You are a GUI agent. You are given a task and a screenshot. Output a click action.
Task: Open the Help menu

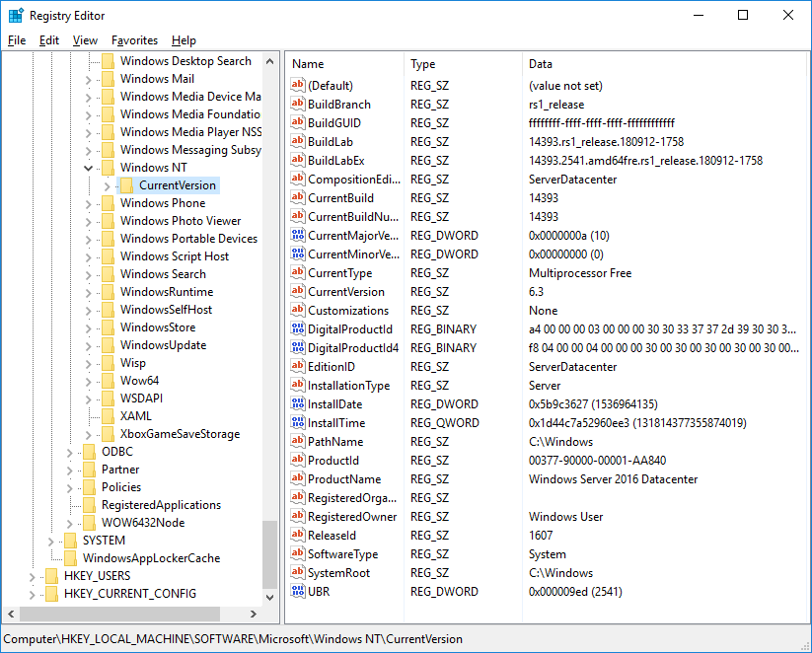point(184,40)
